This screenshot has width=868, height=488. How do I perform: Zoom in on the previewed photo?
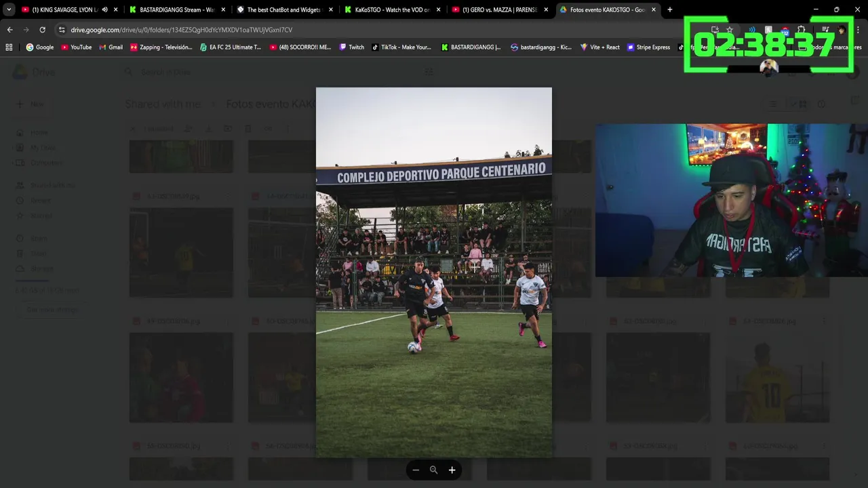pos(452,470)
